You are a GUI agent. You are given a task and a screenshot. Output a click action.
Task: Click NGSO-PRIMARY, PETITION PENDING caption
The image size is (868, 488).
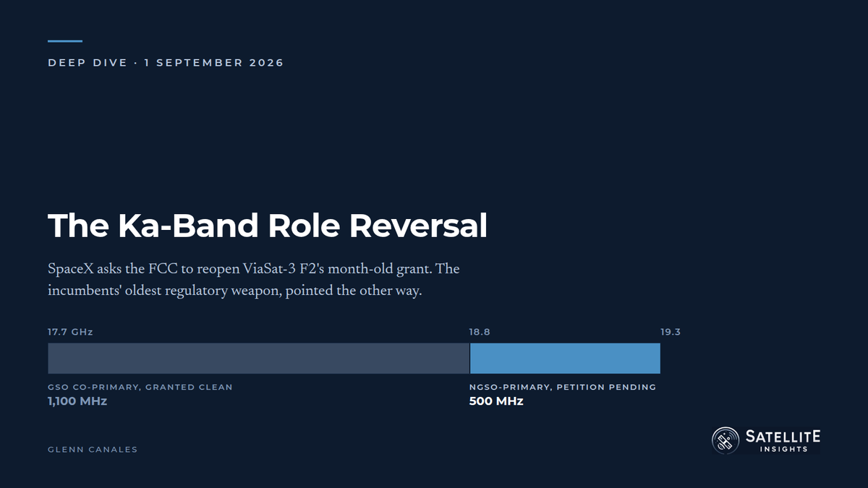coord(563,387)
